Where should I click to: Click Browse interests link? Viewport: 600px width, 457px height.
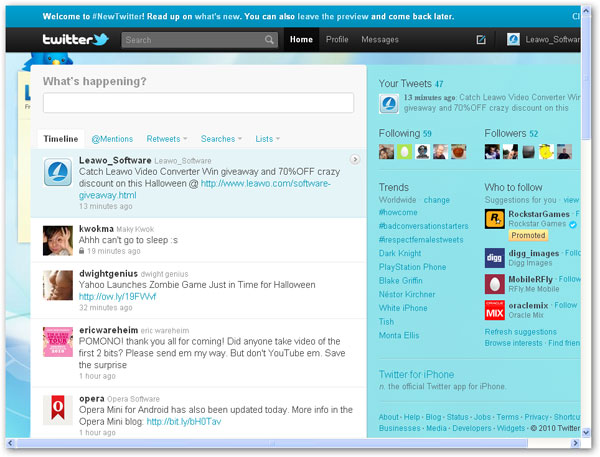[x=514, y=343]
